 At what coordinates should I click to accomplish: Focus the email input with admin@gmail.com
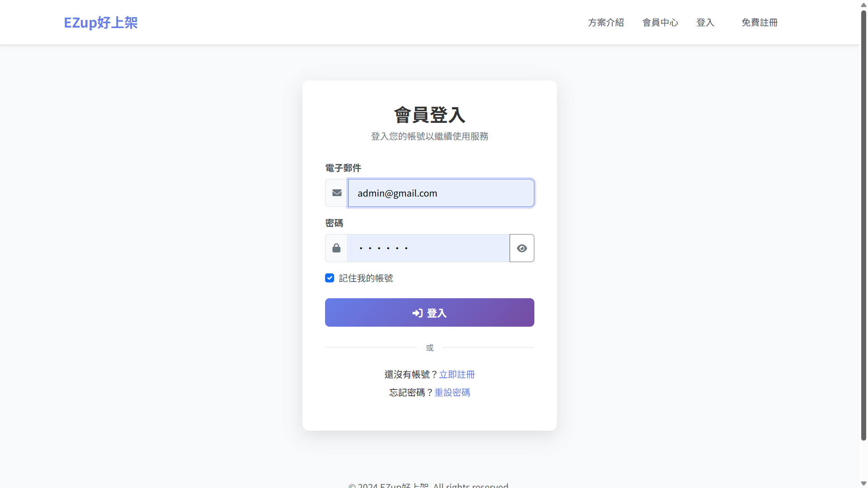[x=441, y=193]
